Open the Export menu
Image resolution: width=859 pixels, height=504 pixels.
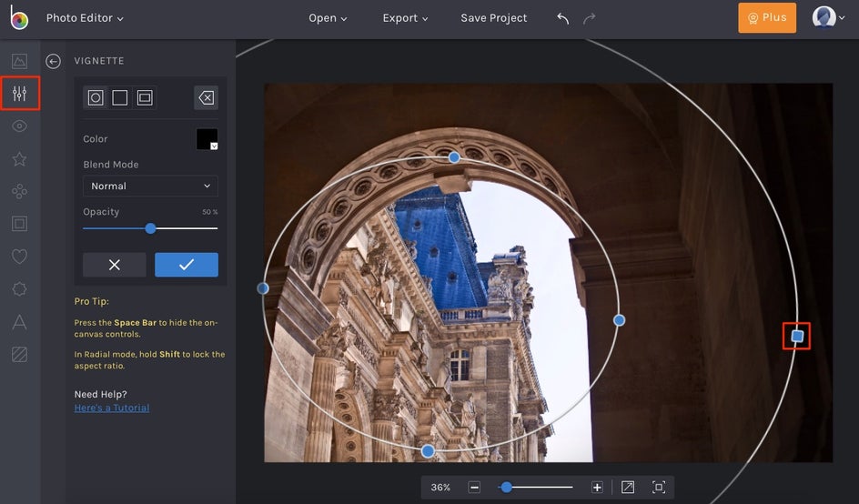[x=405, y=18]
